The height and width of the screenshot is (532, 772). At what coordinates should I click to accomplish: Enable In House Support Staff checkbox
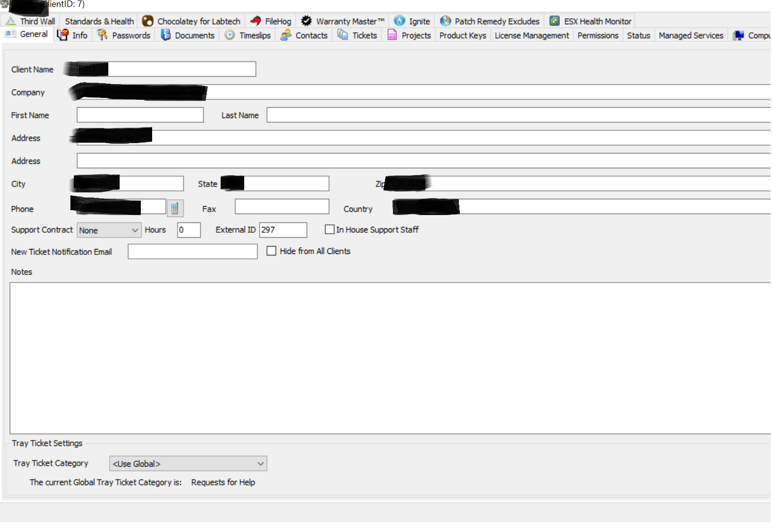[330, 230]
